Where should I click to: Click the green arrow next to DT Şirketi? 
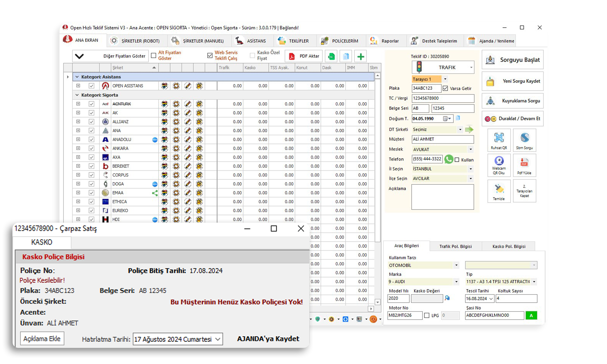(x=469, y=130)
